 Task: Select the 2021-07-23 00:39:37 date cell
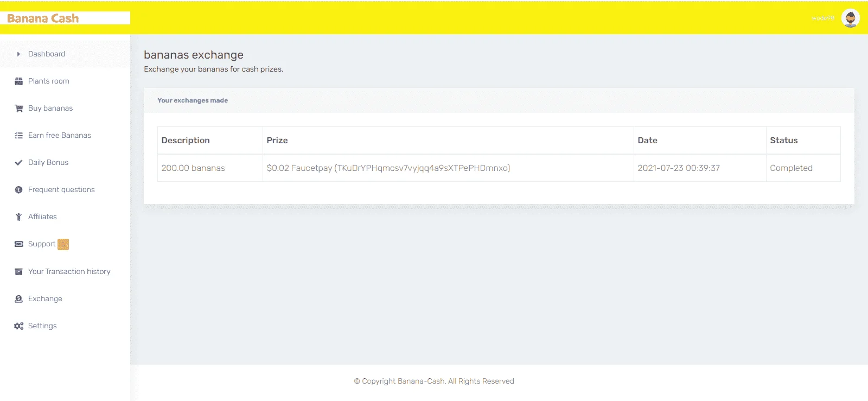700,168
